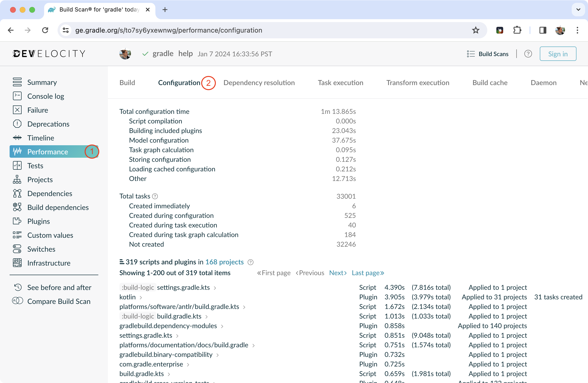
Task: Click the First page link
Action: click(274, 273)
